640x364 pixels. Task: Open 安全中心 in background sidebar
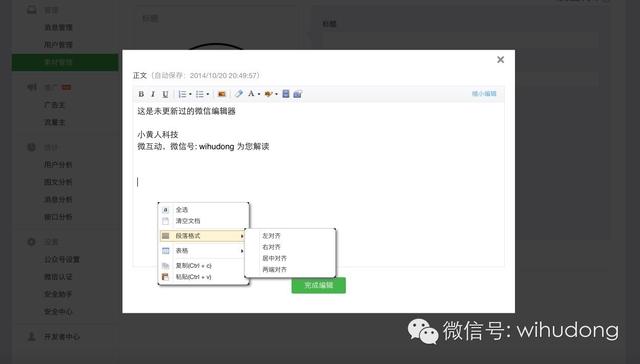tap(58, 311)
